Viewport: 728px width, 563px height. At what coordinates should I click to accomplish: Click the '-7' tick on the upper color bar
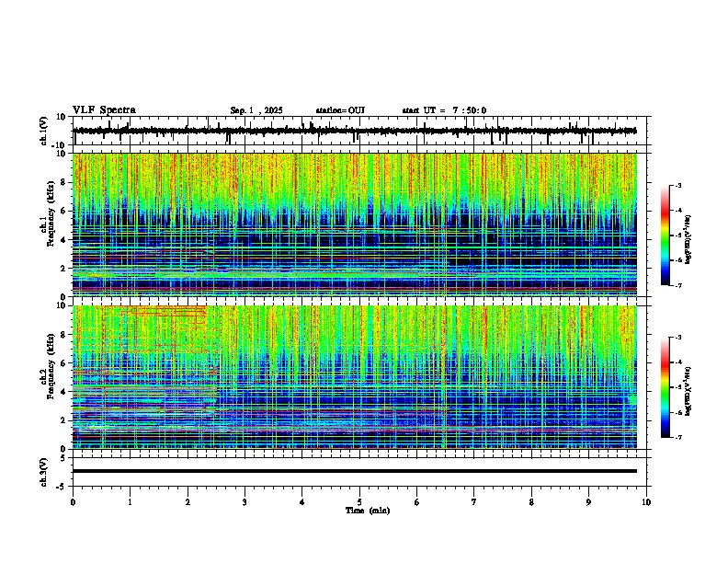[x=678, y=285]
